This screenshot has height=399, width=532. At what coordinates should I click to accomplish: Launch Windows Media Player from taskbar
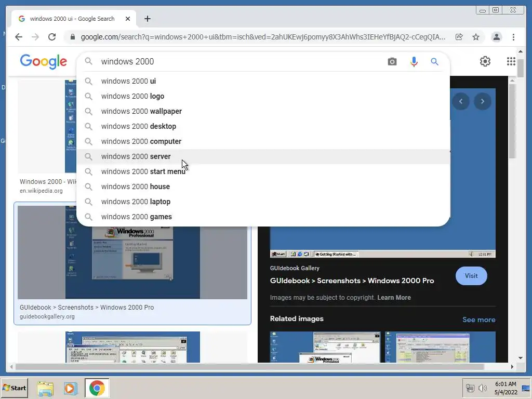tap(70, 388)
